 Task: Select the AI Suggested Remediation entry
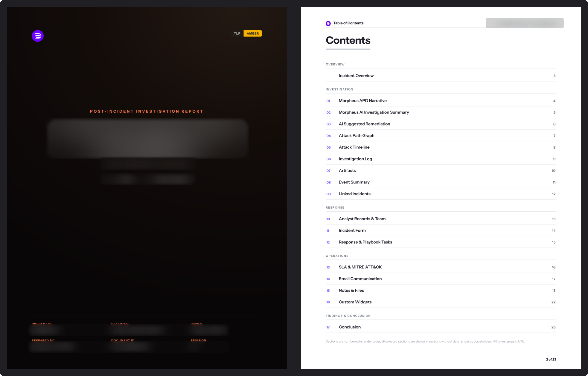[x=441, y=124]
